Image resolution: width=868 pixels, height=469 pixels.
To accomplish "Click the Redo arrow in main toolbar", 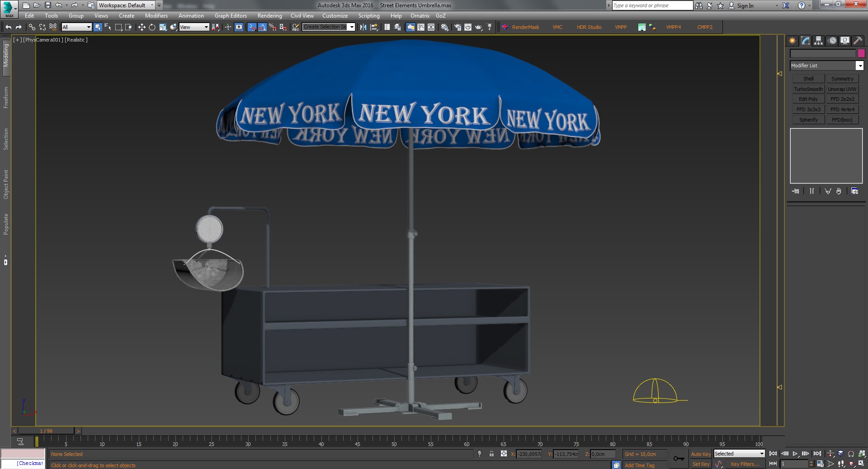I will 19,27.
